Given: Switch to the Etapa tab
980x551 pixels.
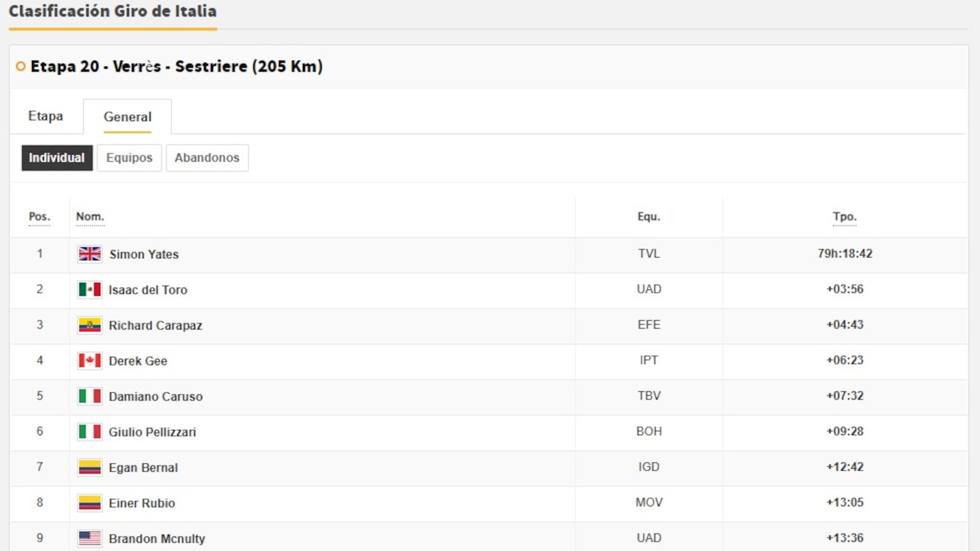Looking at the screenshot, I should [x=45, y=116].
